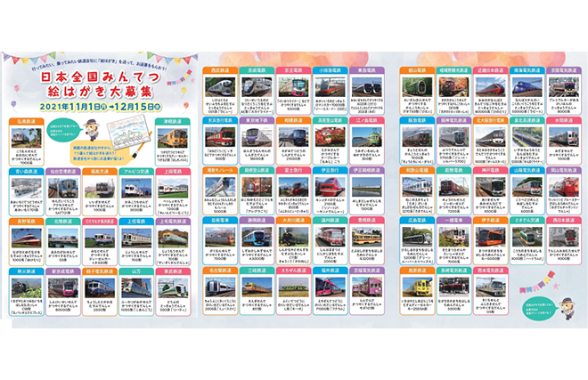588x380 pixels.
Task: Select the 高尾登山電鉄 header
Action: click(x=331, y=120)
